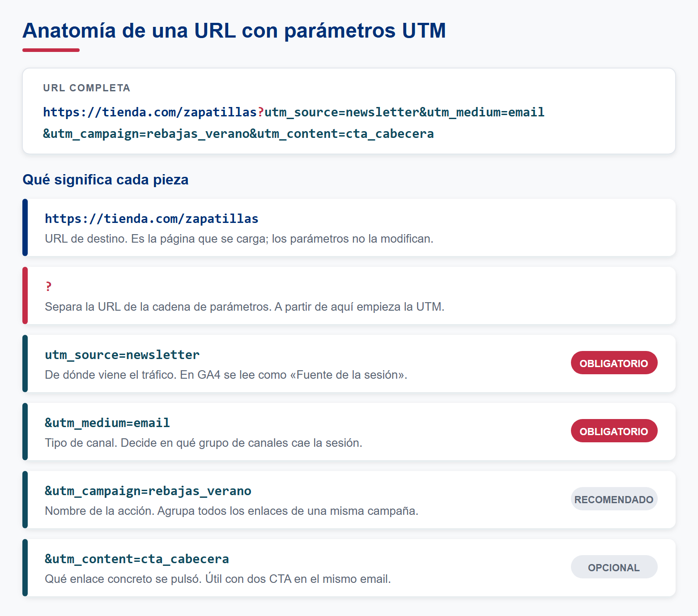Click the OBLIGATORIO badge beside utm_source=newsletter

(614, 363)
